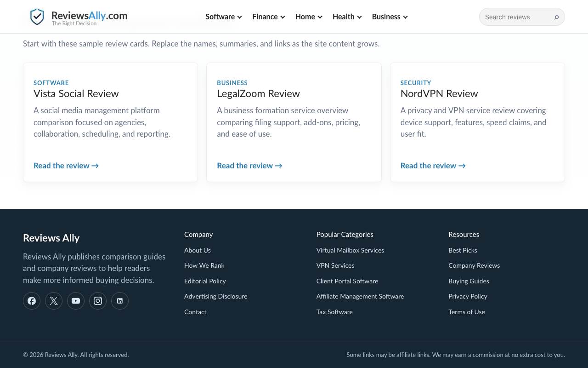The height and width of the screenshot is (368, 588).
Task: Expand the Business menu
Action: coord(390,17)
